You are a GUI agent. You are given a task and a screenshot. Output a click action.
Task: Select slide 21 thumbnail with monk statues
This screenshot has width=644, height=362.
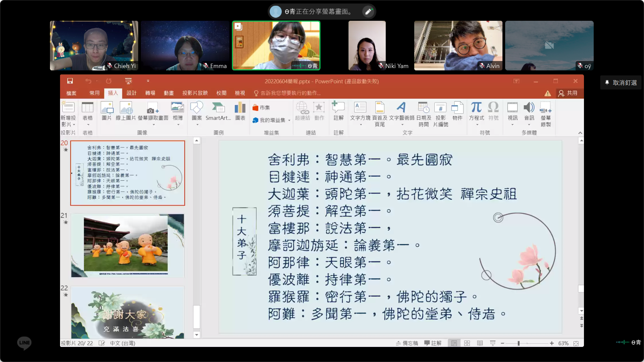click(x=127, y=246)
